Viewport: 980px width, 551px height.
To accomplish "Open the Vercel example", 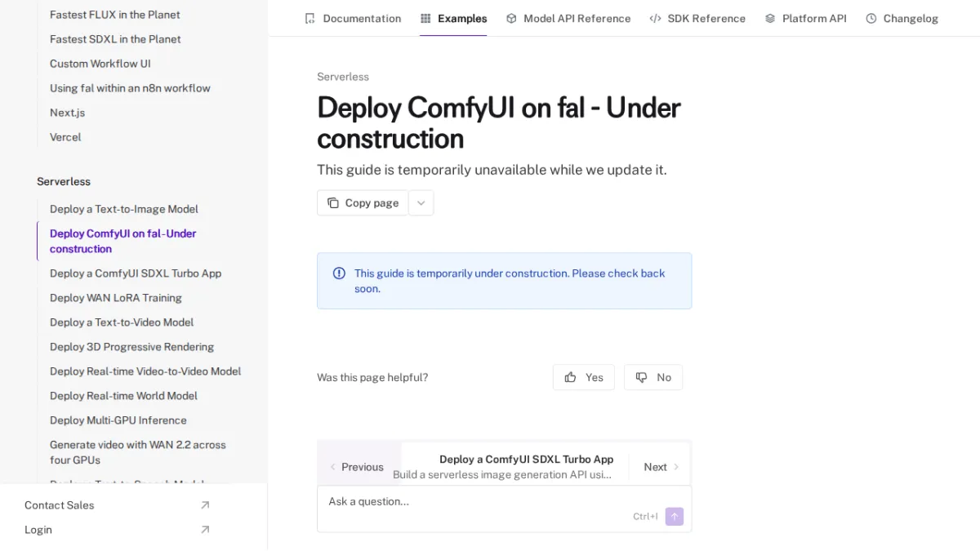I will click(x=65, y=137).
